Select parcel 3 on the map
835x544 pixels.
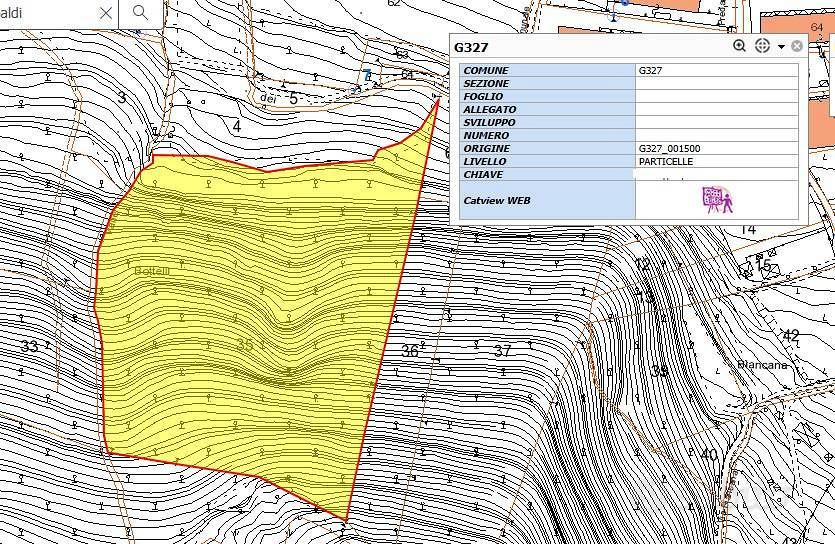tap(122, 97)
